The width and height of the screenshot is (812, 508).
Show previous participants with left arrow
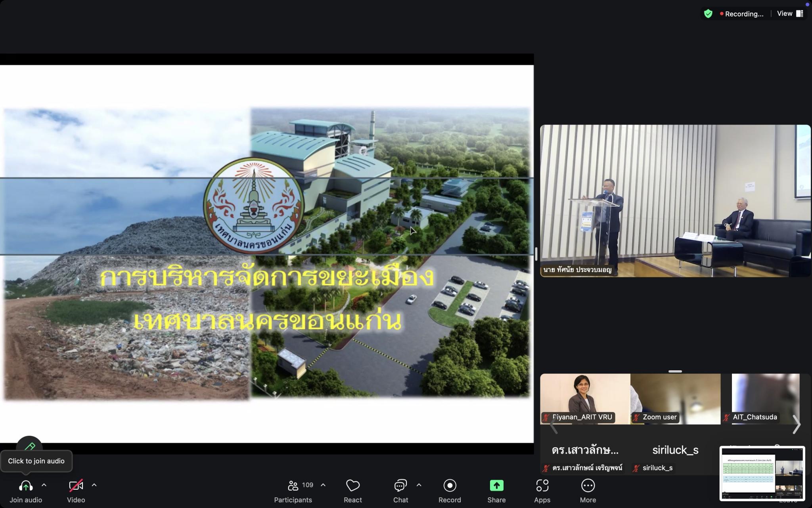click(x=554, y=425)
